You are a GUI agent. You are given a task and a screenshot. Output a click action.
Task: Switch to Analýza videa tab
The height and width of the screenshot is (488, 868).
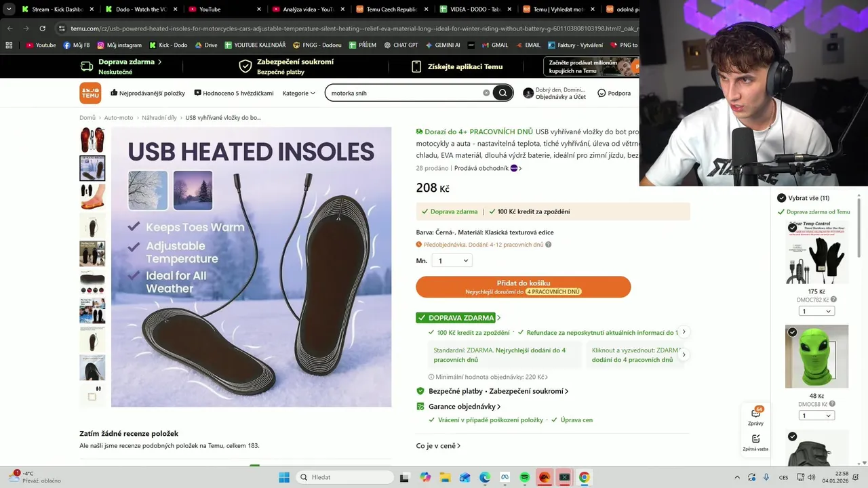pos(307,9)
